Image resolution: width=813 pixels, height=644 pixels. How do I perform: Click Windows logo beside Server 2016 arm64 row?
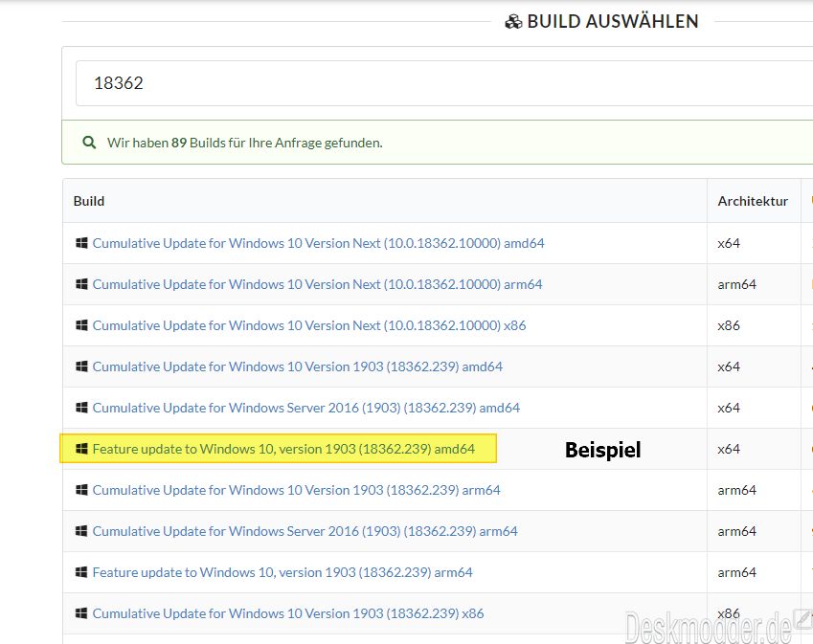(81, 530)
